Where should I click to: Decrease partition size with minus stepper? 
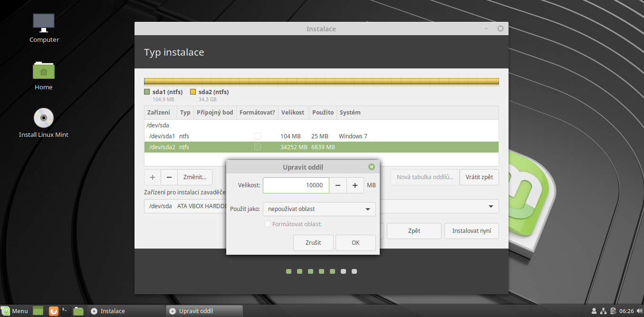(x=337, y=185)
